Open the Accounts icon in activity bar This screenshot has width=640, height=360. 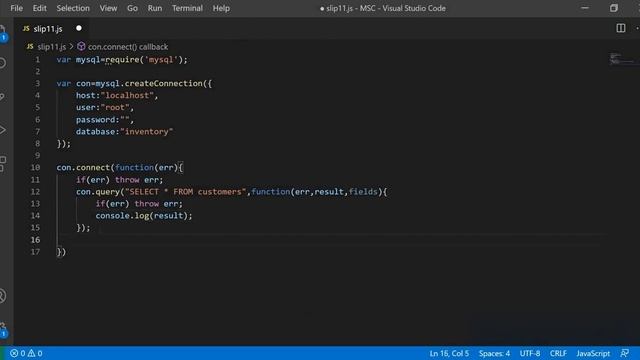(2, 296)
